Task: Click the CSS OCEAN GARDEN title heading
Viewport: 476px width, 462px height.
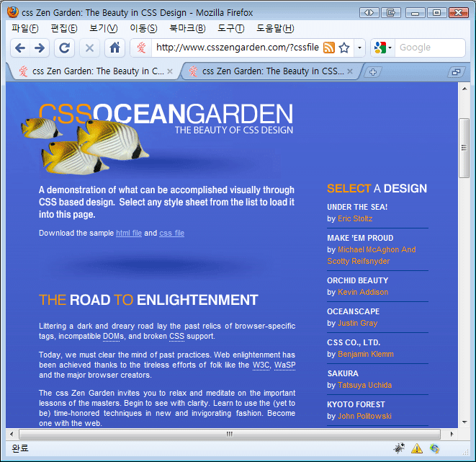Action: click(166, 114)
